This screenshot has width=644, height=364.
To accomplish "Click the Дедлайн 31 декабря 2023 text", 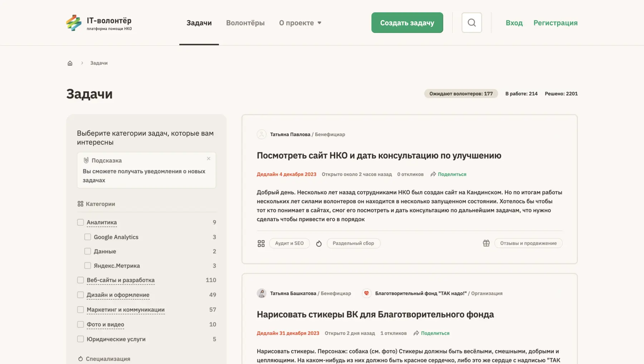I will coord(288,333).
